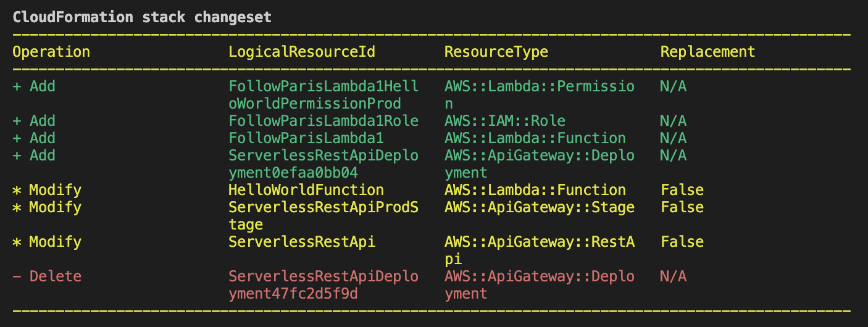Image resolution: width=868 pixels, height=327 pixels.
Task: Select AWS::ApiGateway::Deployment type in the Delete row
Action: (540, 285)
